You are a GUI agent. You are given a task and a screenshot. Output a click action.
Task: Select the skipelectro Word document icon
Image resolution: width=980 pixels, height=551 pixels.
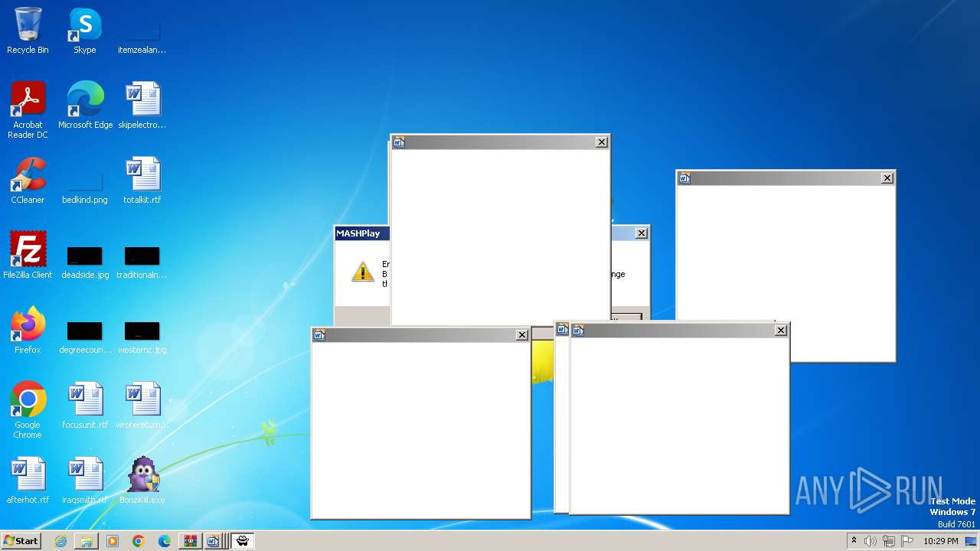[x=142, y=106]
